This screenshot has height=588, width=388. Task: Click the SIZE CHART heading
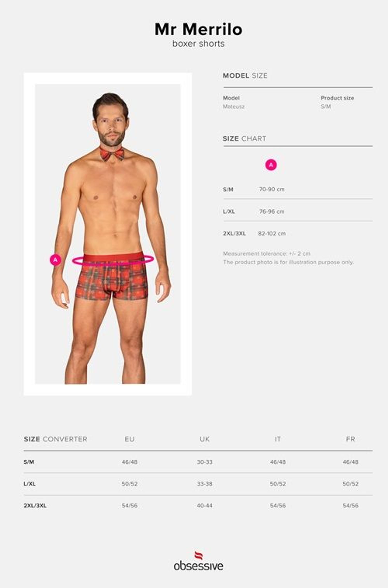[x=244, y=139]
